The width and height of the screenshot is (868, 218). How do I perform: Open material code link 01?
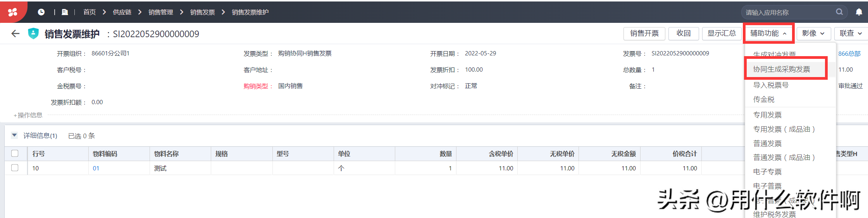click(96, 168)
